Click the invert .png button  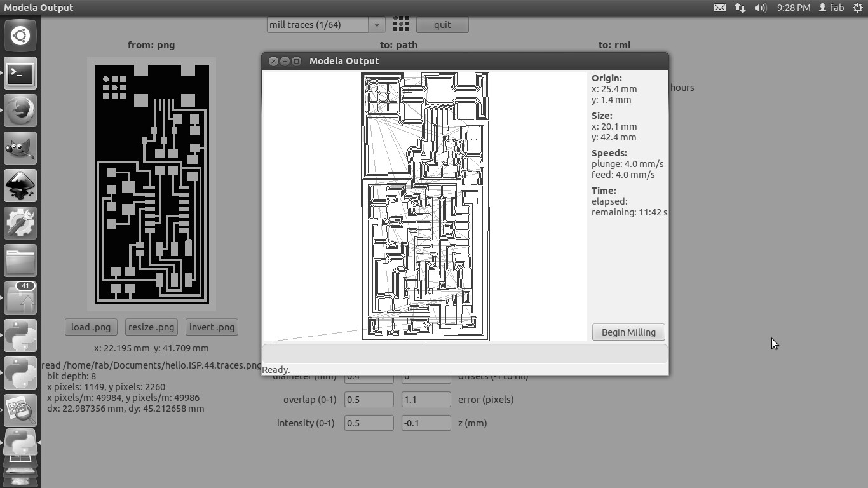click(212, 327)
